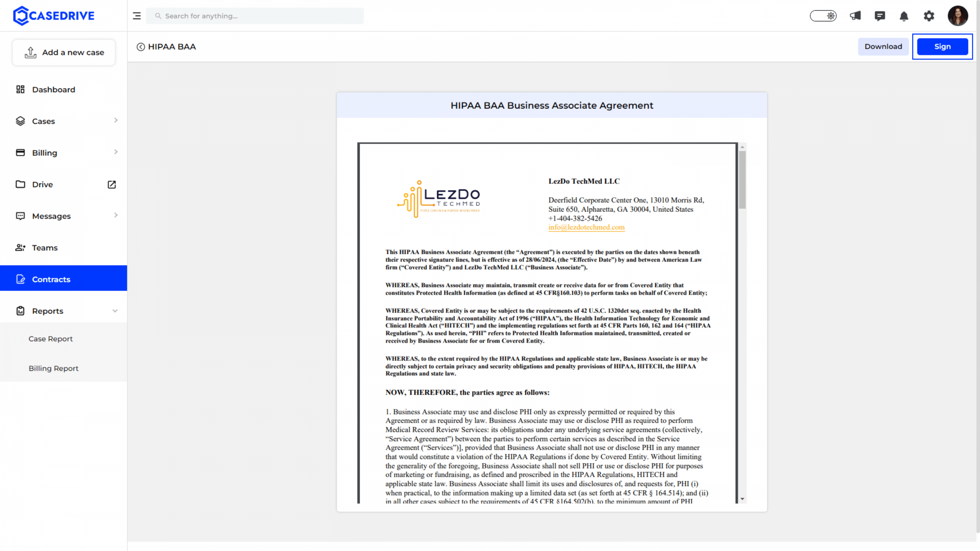
Task: Click the Teams people icon
Action: click(x=20, y=248)
